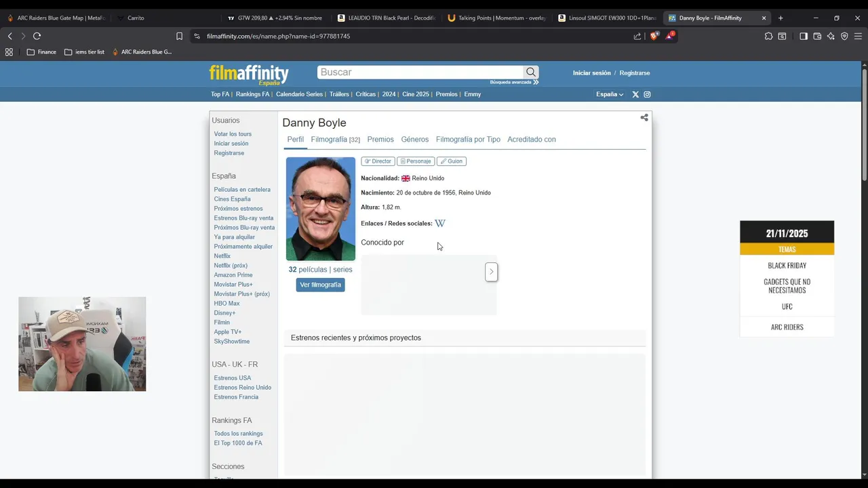Open ARC Raiders Blue G... bookmark

pos(142,52)
